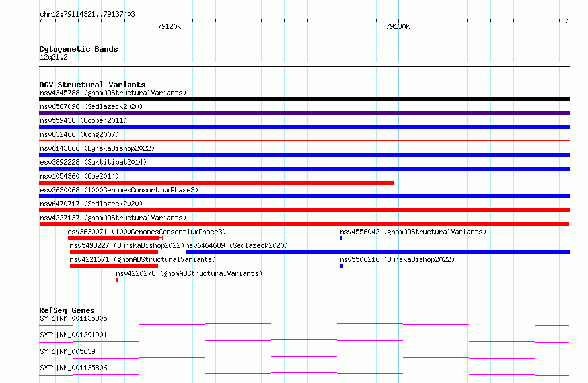Open the nsv4220278 (gnomADStructuralVariants) label

[x=189, y=273]
